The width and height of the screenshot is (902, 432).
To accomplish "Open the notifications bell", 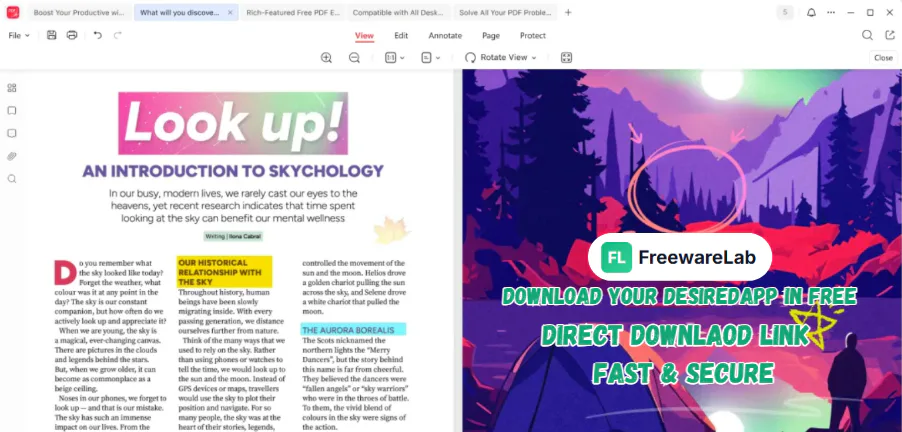I will pyautogui.click(x=811, y=12).
